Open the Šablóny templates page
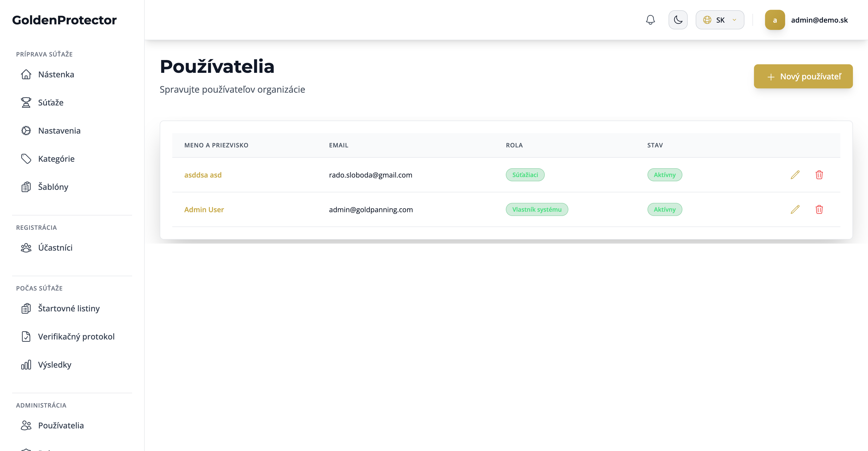 (x=53, y=187)
